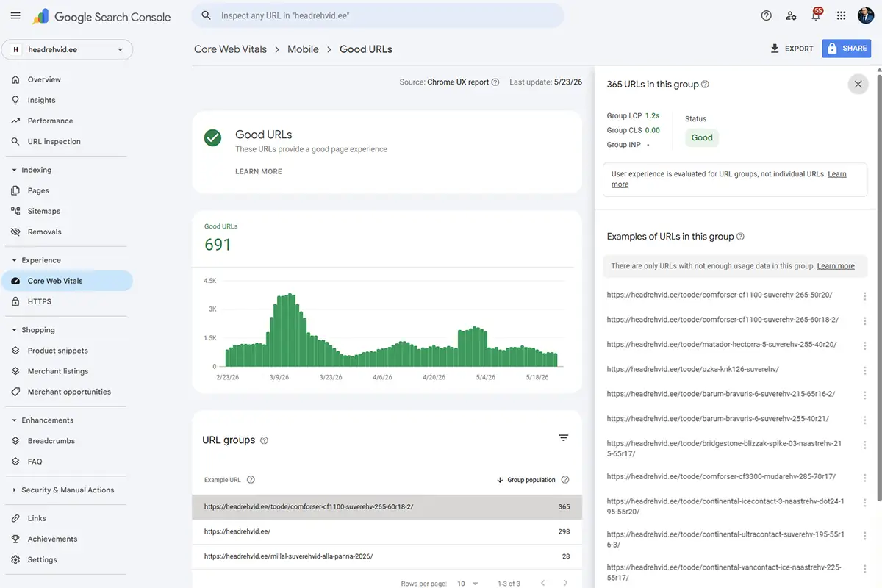The height and width of the screenshot is (588, 882).
Task: Open the URL groups filter icon
Action: pos(564,438)
